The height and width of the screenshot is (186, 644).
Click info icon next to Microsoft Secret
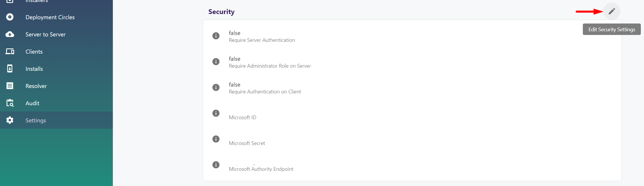[x=216, y=139]
